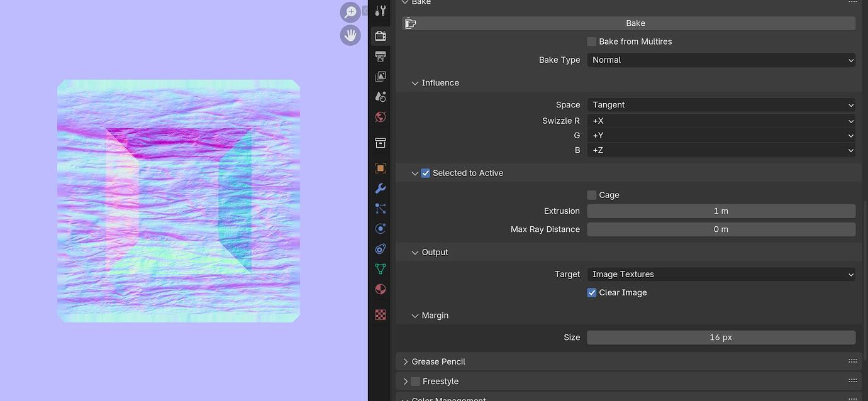Collapse the Selected to Active subpanel arrow
Screen dimensions: 868x401
pos(415,173)
